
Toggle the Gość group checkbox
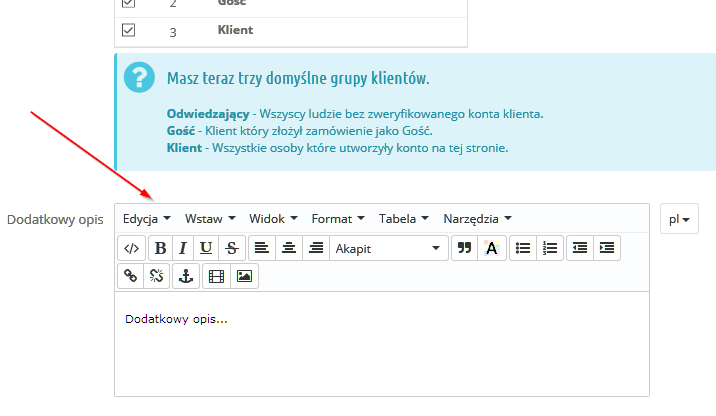coord(128,4)
